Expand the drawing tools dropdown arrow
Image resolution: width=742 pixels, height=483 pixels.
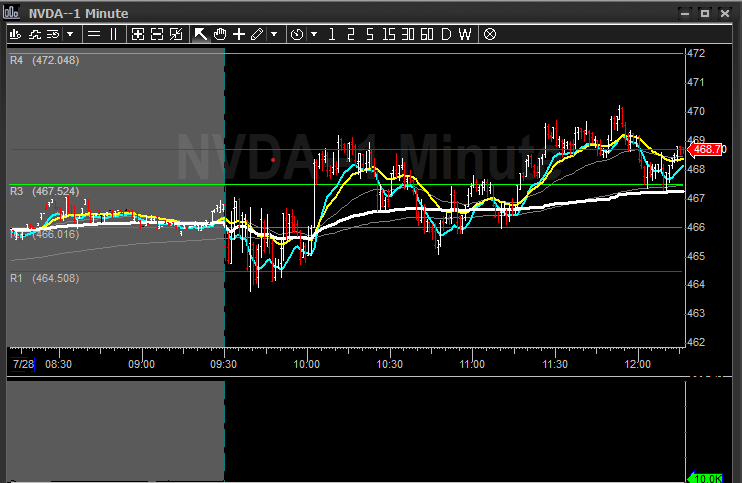pyautogui.click(x=274, y=34)
